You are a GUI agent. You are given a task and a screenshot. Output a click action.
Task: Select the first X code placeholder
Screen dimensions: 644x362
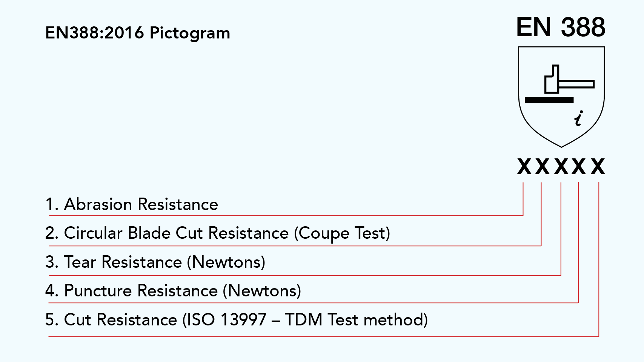(524, 166)
